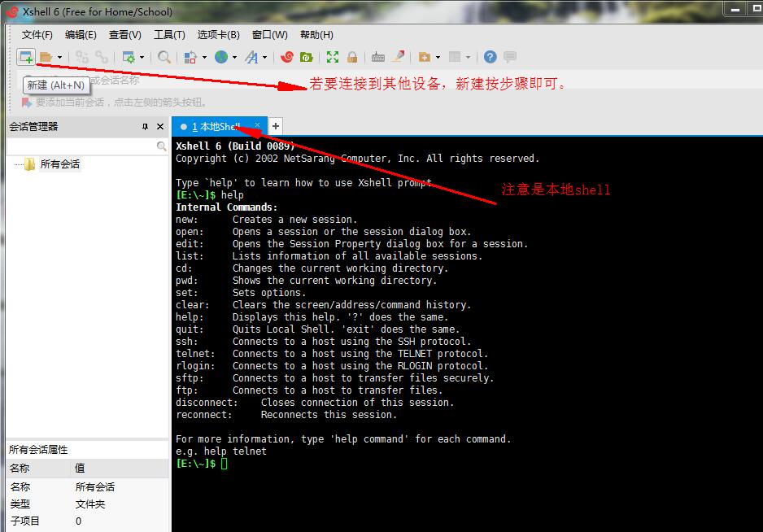
Task: Open the 窗口(W) menu
Action: pyautogui.click(x=269, y=34)
